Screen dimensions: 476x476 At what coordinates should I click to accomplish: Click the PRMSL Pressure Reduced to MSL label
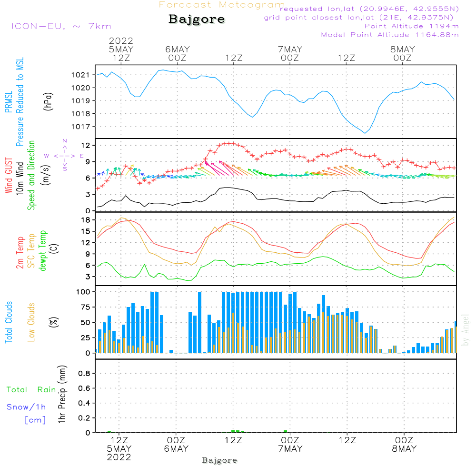[14, 102]
